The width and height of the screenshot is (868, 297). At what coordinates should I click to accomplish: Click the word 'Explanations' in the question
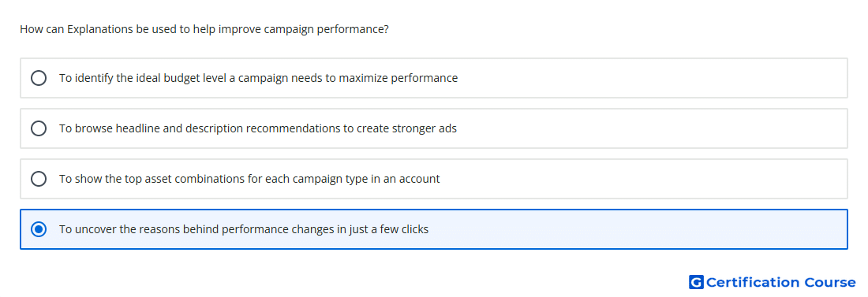pyautogui.click(x=99, y=29)
